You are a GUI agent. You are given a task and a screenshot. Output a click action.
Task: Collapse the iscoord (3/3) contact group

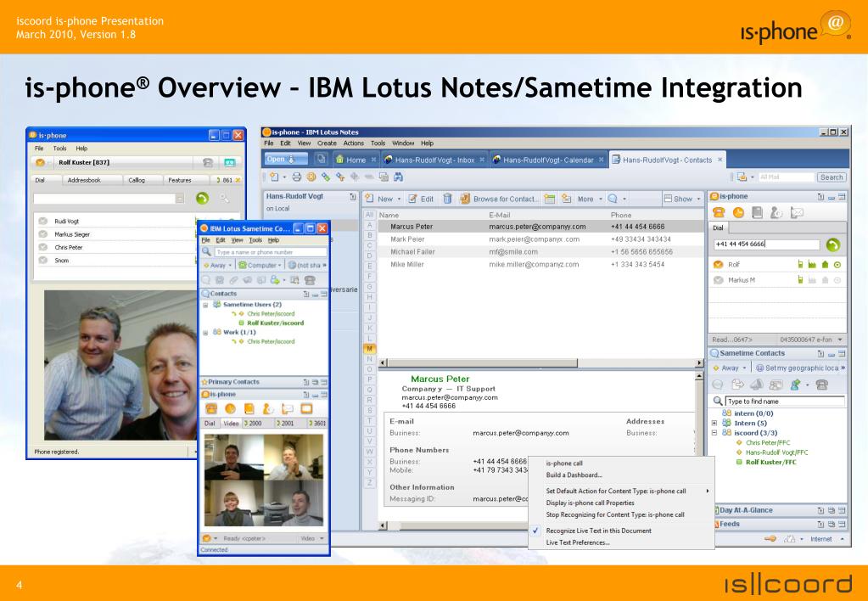point(714,432)
